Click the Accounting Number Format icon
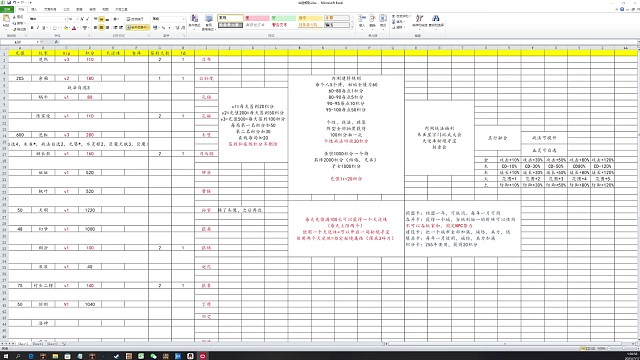The image size is (640, 360). click(x=155, y=28)
